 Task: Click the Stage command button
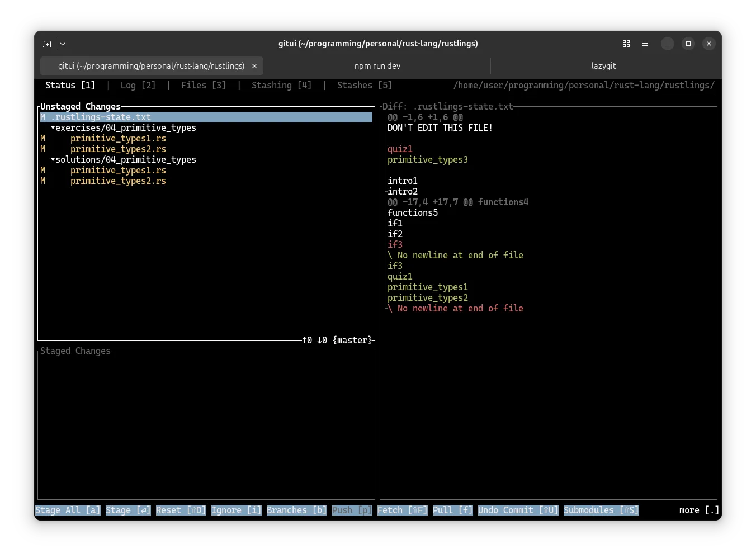pyautogui.click(x=128, y=510)
